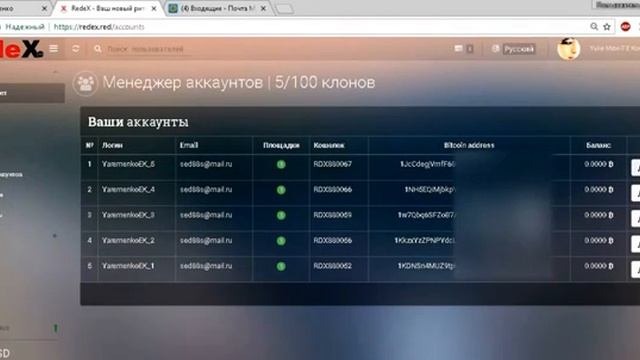Select login YaremenkoEK_5
640x360 pixels.
[128, 164]
